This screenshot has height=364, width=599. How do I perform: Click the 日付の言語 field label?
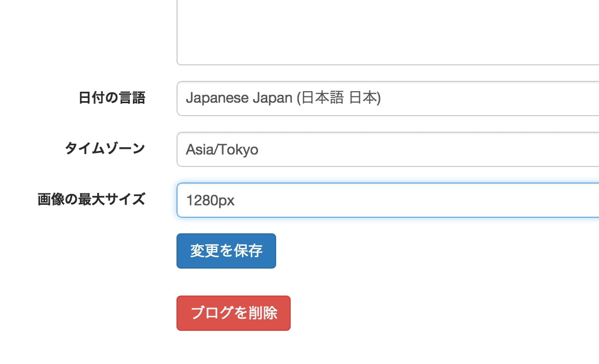[112, 97]
